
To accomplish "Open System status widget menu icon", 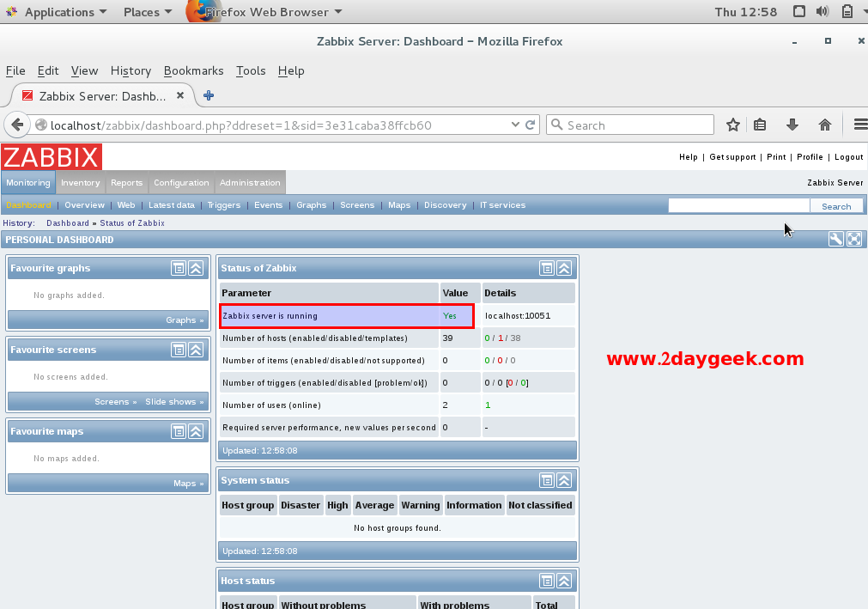I will pos(547,480).
